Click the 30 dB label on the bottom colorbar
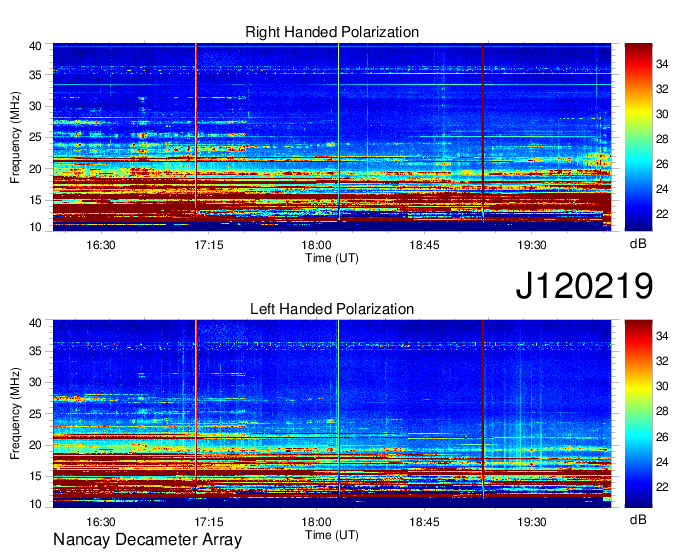Viewport: 680px width, 552px height. coord(662,386)
